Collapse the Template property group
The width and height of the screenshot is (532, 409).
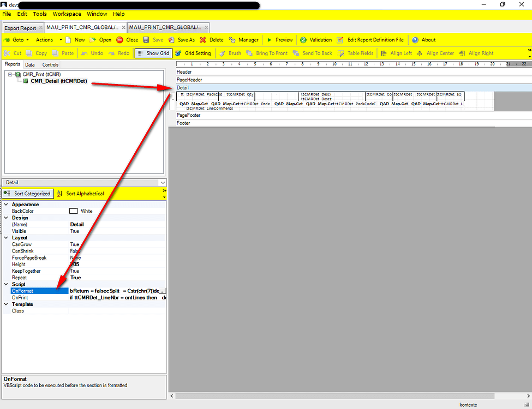[x=6, y=304]
